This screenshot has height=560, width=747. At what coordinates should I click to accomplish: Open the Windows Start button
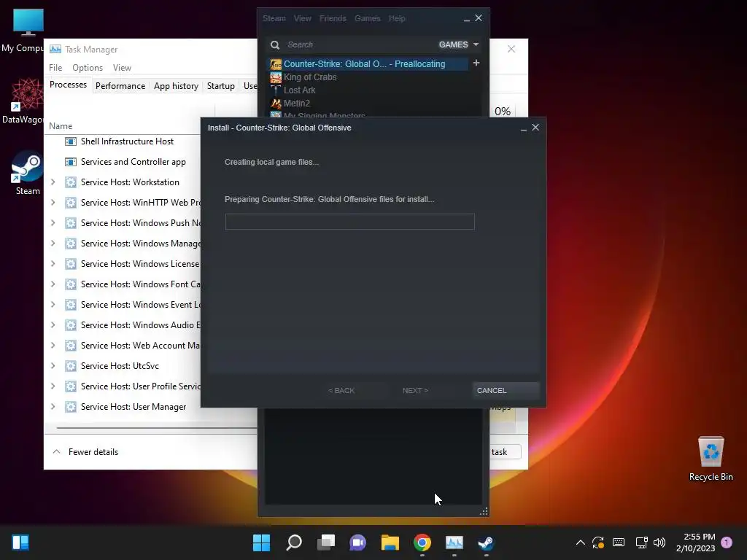(x=261, y=542)
